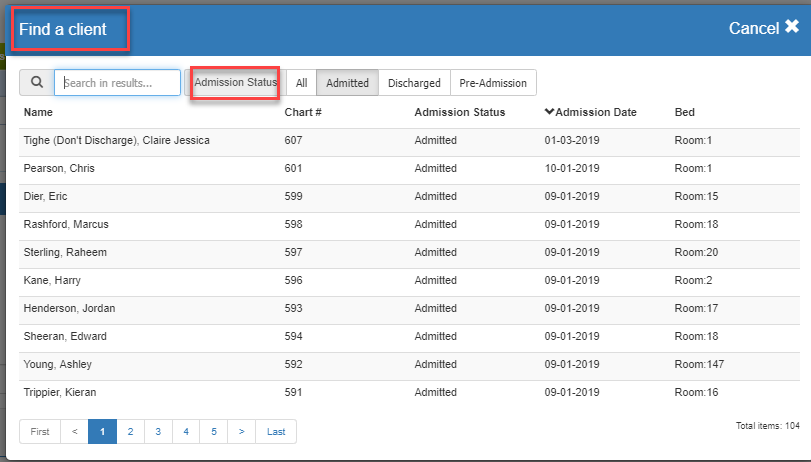
Task: Click the next page arrow
Action: [x=241, y=431]
